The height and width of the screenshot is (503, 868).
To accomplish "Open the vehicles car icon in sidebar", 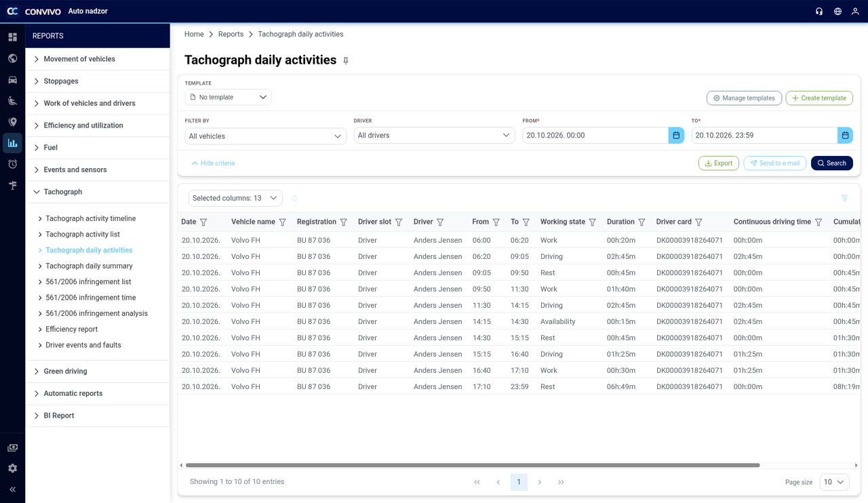I will (x=12, y=79).
